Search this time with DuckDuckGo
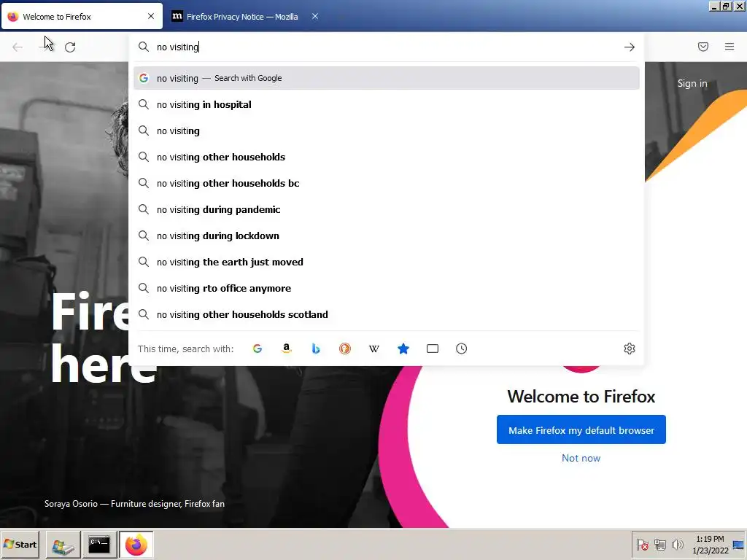 (x=345, y=349)
